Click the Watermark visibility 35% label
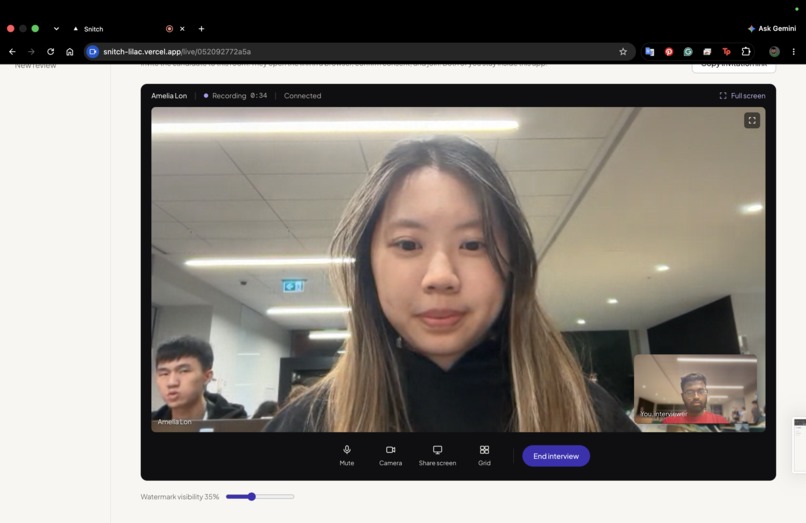This screenshot has width=806, height=523. click(179, 497)
